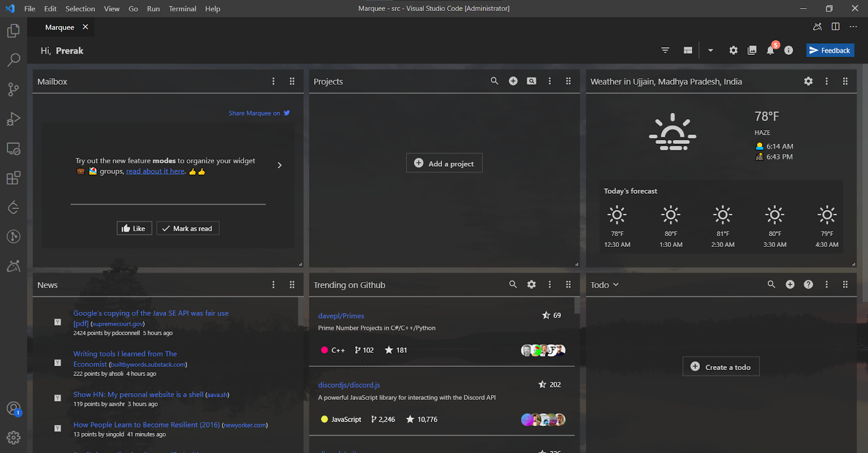Screen dimensions: 868x453
Task: Click the Marquee settings gear in header
Action: (733, 50)
